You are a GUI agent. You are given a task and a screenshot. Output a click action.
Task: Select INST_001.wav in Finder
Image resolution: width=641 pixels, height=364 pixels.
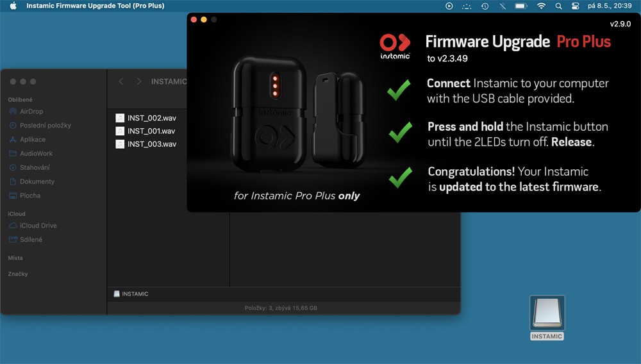pos(151,131)
